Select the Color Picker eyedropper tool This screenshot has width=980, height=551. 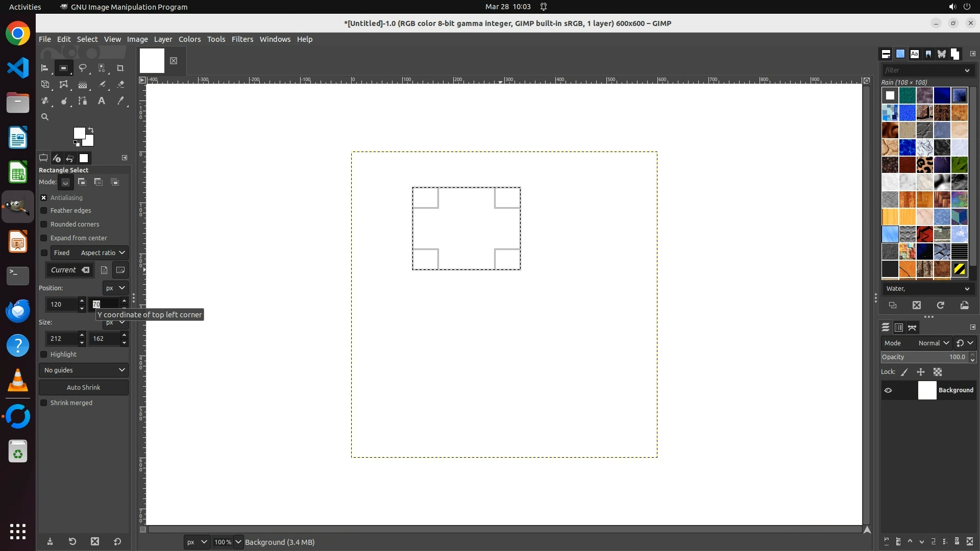[x=120, y=101]
